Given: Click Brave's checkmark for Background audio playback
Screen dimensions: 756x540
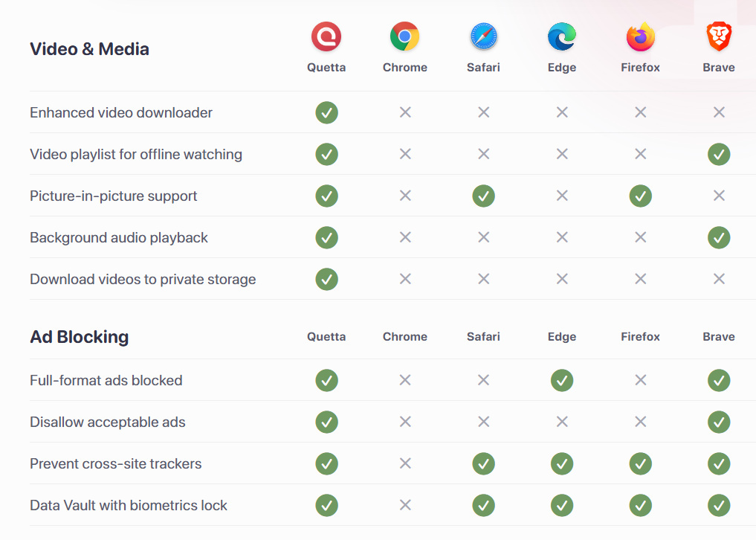Looking at the screenshot, I should [719, 238].
